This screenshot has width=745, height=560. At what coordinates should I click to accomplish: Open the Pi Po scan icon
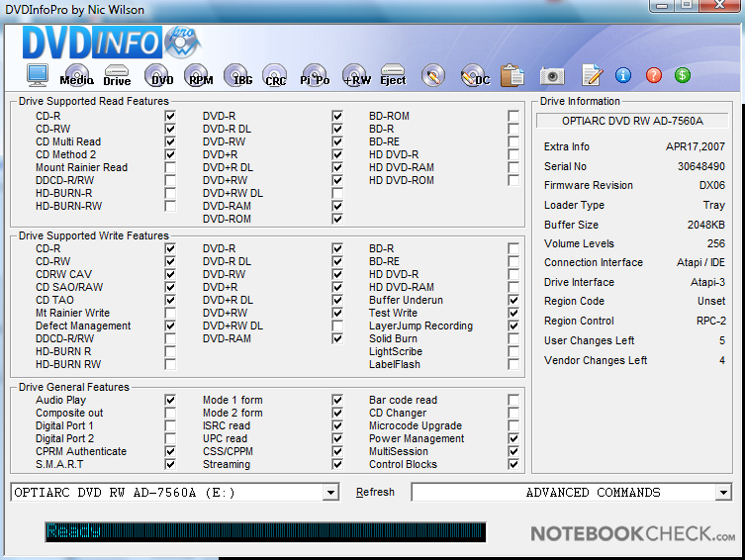[x=315, y=75]
